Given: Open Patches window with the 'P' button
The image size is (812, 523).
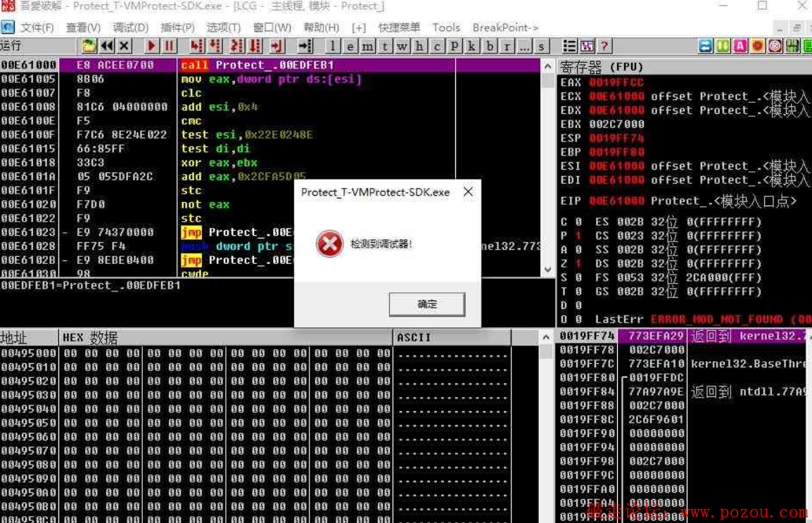Looking at the screenshot, I should pos(455,46).
